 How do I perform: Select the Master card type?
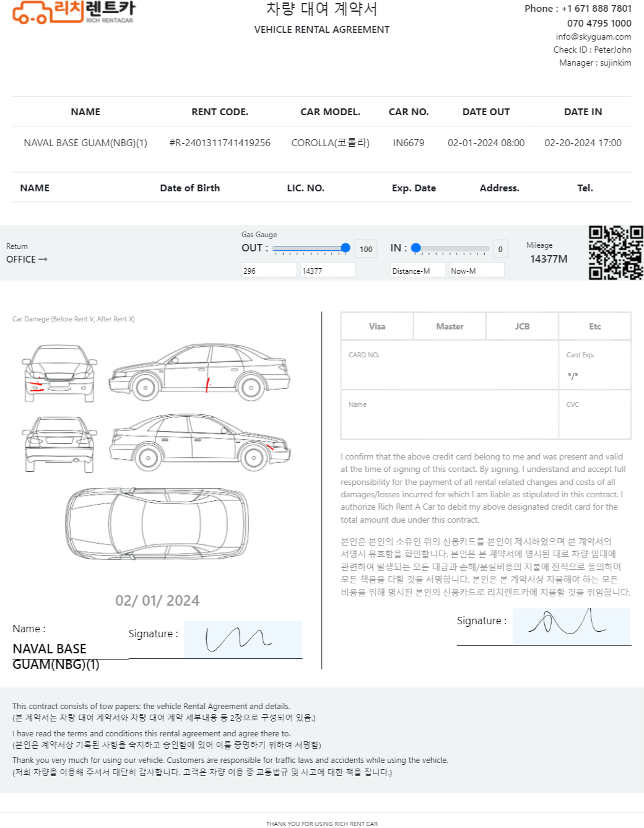click(x=450, y=326)
